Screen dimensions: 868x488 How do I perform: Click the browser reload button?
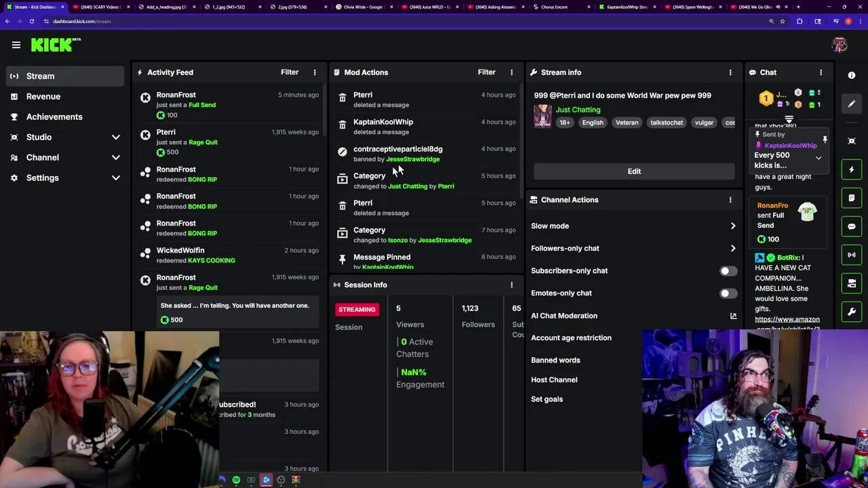tap(31, 21)
